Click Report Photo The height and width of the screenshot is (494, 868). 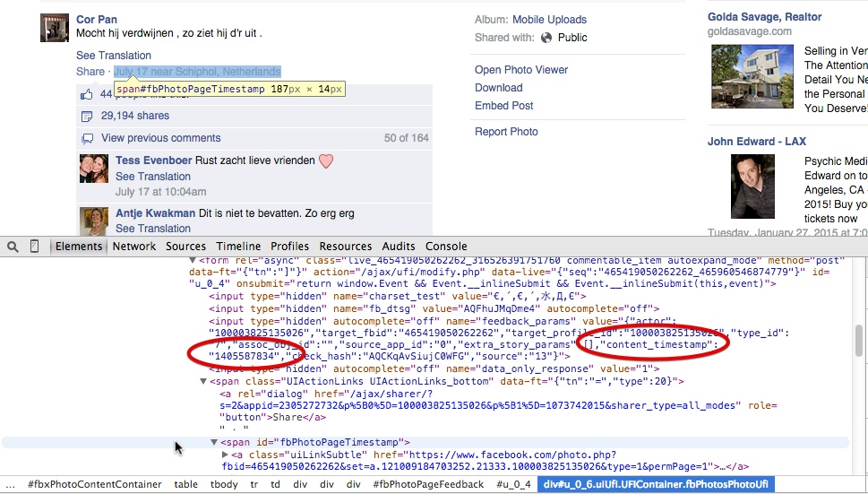pyautogui.click(x=506, y=132)
